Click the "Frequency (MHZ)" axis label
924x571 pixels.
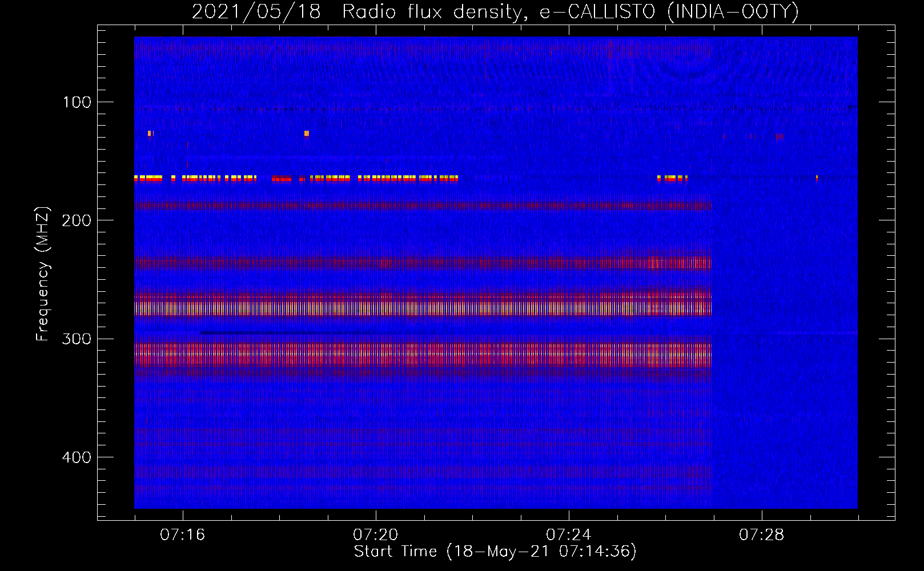point(43,274)
